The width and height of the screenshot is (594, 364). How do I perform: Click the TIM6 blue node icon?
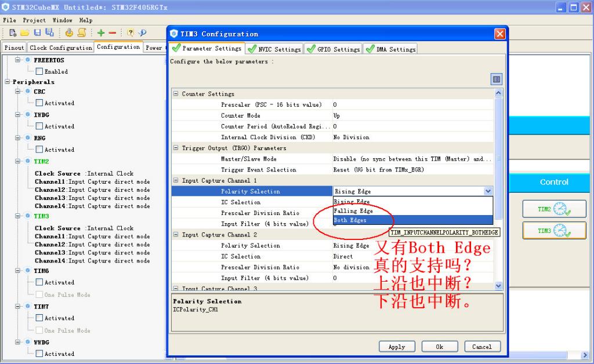click(28, 271)
